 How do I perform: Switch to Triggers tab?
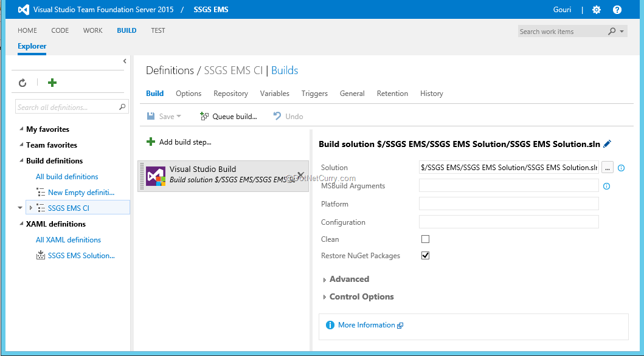tap(314, 94)
